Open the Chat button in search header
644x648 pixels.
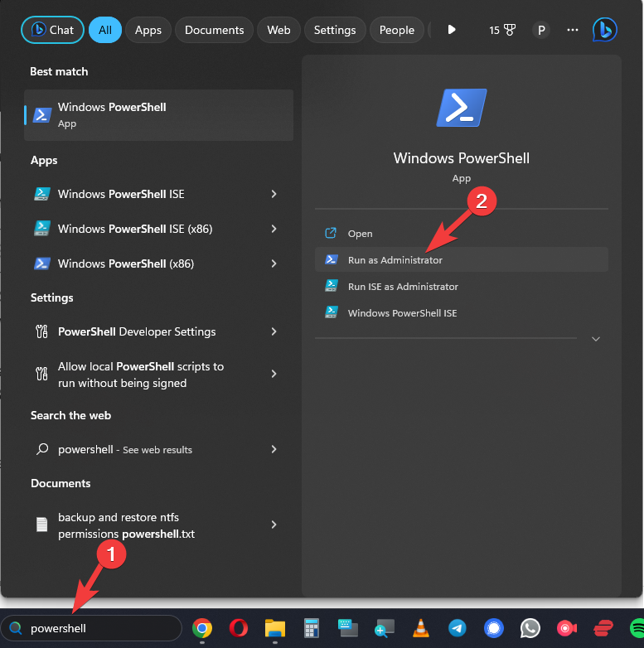(52, 30)
